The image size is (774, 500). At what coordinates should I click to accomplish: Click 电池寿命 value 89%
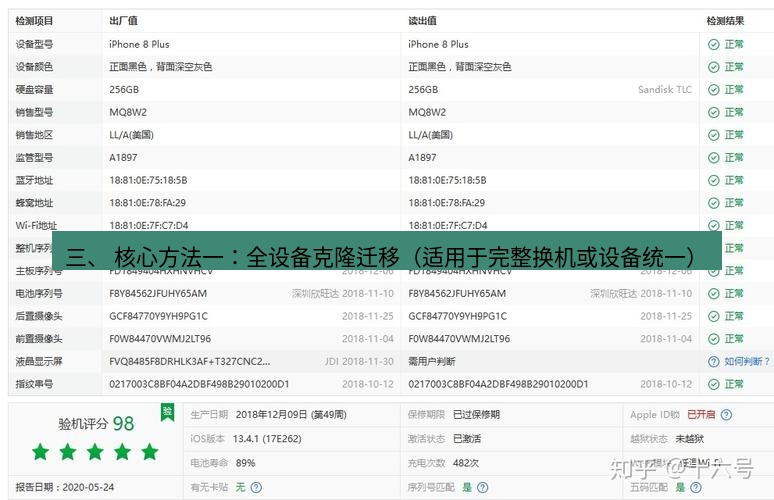(x=245, y=463)
